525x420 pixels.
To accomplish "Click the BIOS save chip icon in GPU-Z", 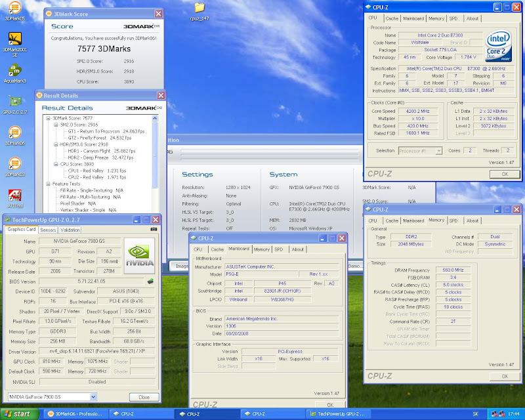I will coord(150,282).
